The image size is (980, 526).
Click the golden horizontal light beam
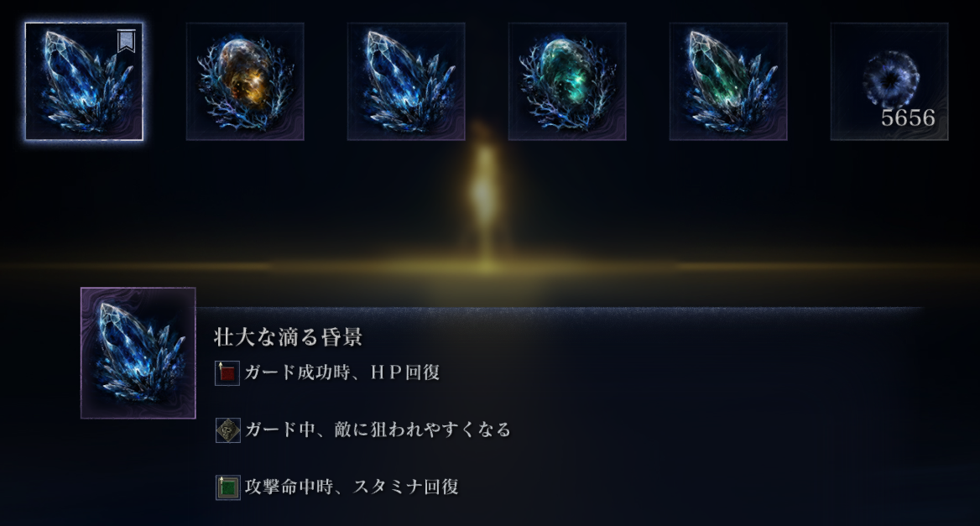tap(490, 267)
